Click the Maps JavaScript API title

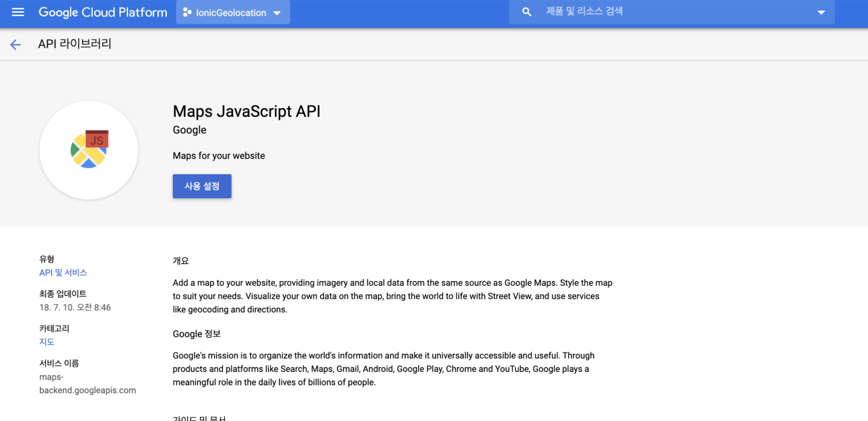point(247,111)
